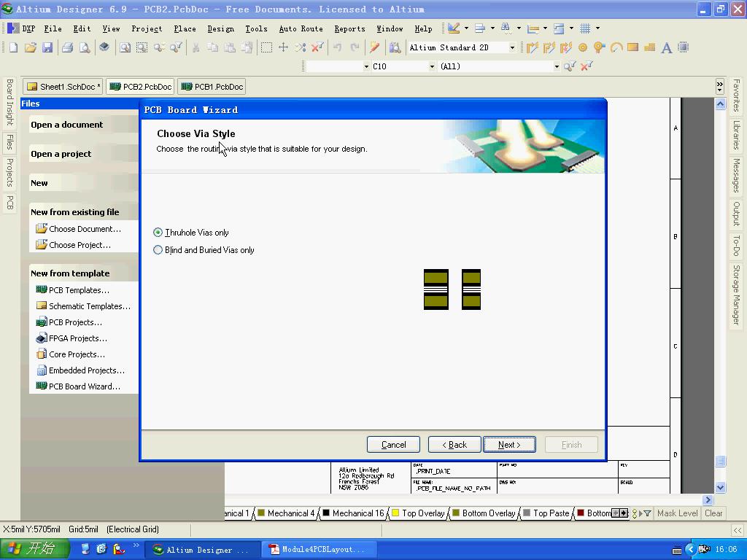
Task: Switch to the PCB2.PcbDoc tab
Action: point(141,87)
